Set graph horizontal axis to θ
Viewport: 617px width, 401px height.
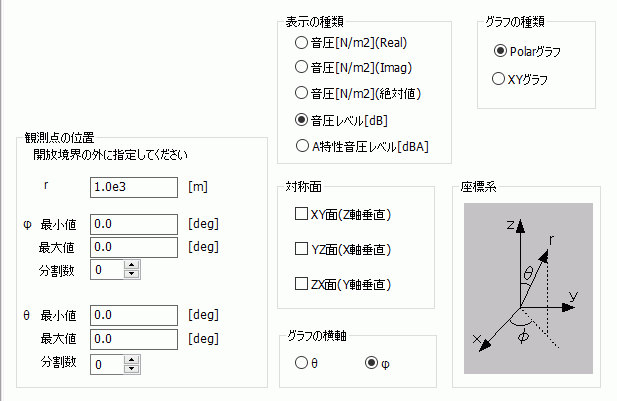pos(301,363)
